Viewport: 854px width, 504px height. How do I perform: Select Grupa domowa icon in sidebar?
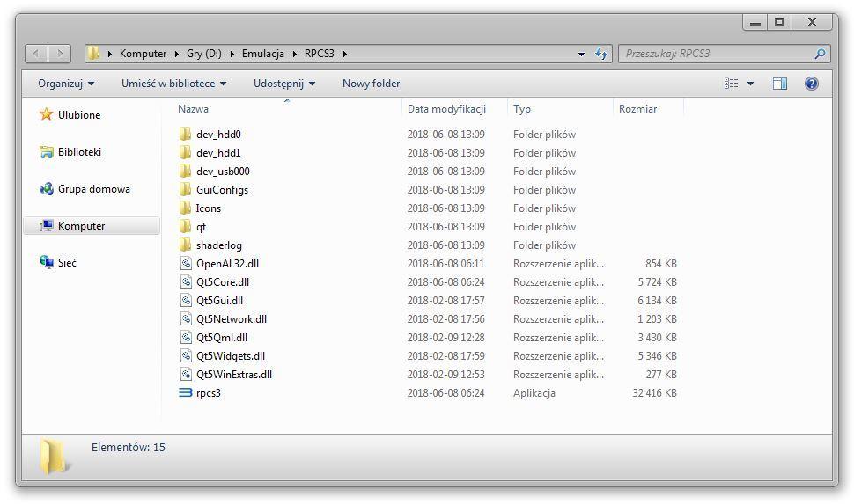(47, 189)
